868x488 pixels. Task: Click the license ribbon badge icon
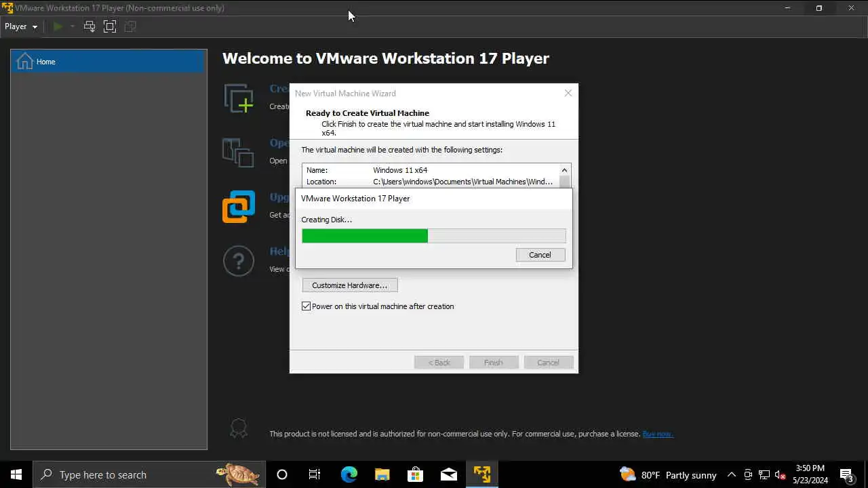tap(239, 428)
